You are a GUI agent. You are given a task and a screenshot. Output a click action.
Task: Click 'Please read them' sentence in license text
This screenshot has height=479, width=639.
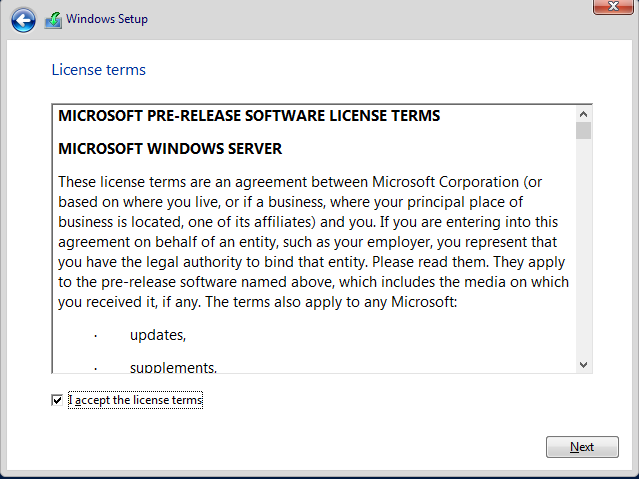(430, 262)
